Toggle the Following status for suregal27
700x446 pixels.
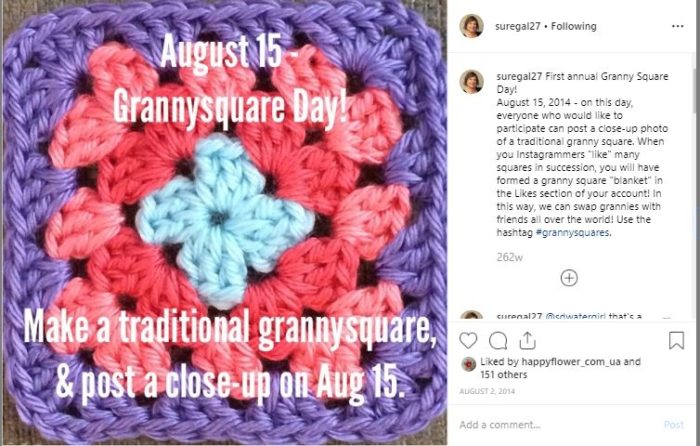point(574,26)
